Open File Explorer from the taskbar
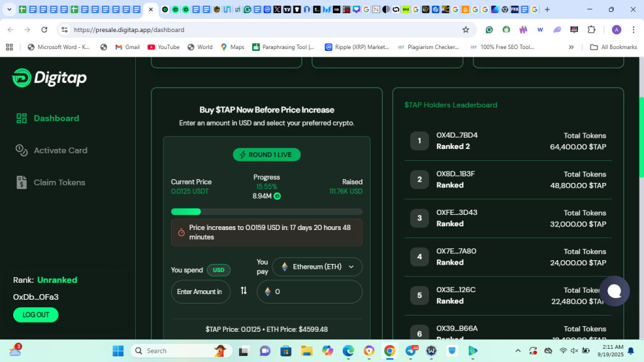 coord(306,351)
